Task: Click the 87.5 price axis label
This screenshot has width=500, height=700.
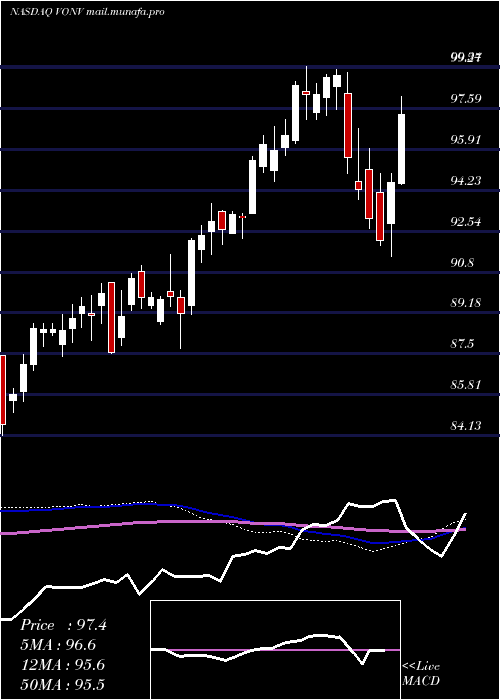Action: (462, 344)
